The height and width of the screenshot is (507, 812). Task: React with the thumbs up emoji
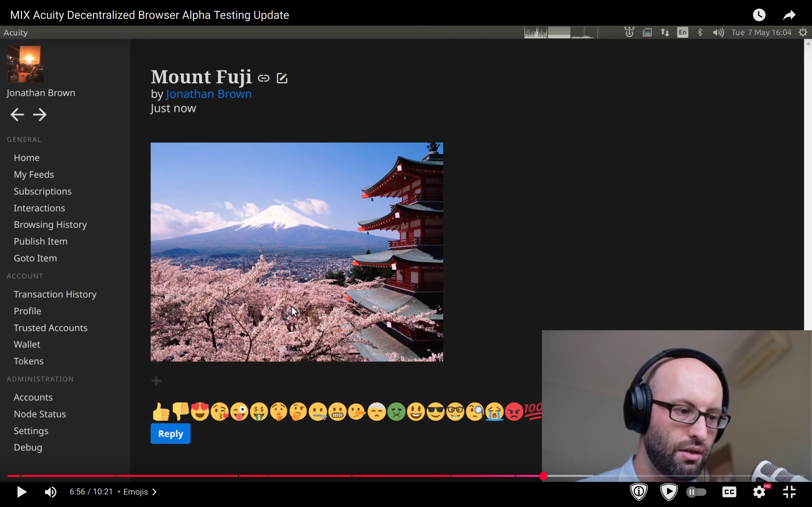(161, 412)
